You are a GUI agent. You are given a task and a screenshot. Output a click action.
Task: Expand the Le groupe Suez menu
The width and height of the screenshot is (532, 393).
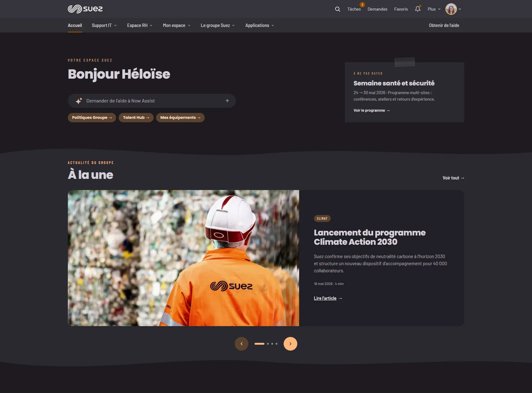coord(218,25)
